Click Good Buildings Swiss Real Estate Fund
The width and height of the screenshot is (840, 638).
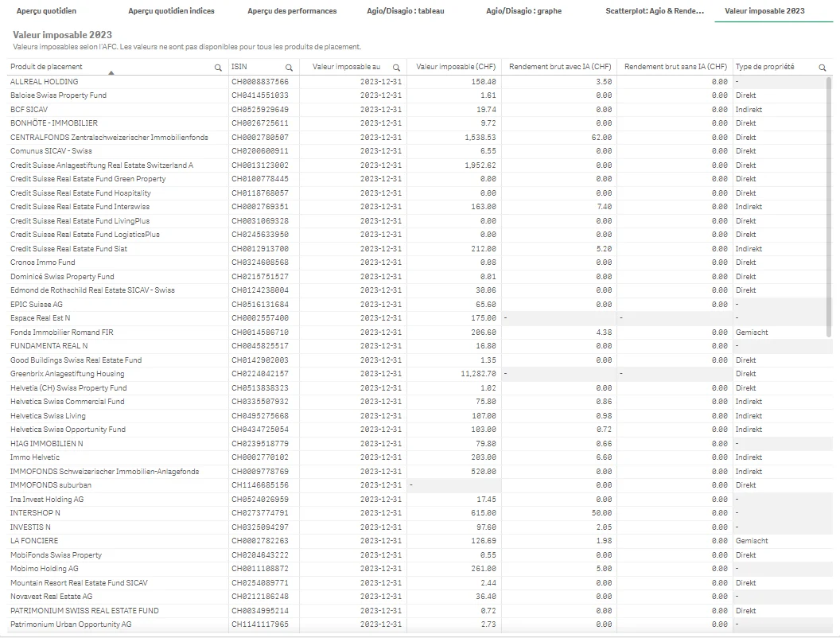tap(76, 360)
